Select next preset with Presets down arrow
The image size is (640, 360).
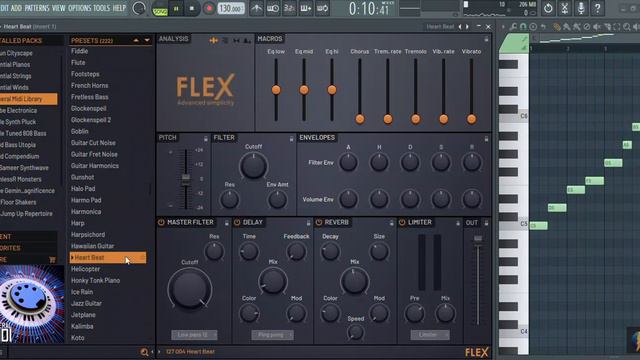(147, 40)
